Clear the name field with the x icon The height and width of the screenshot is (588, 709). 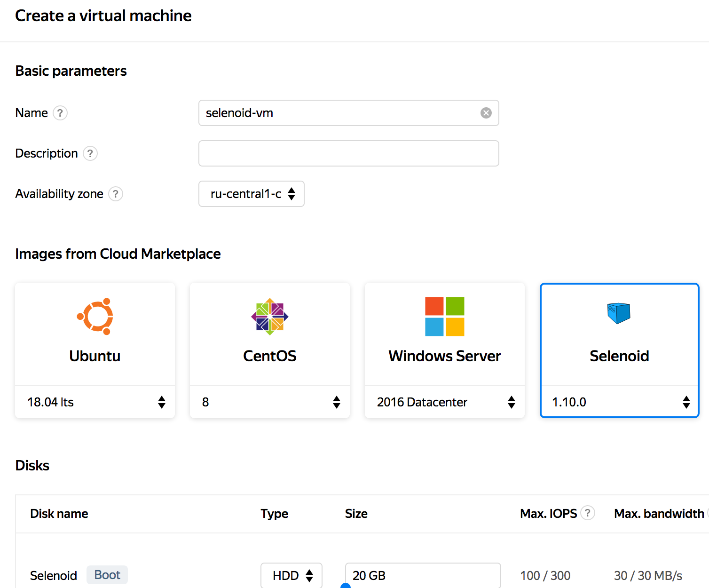tap(485, 113)
